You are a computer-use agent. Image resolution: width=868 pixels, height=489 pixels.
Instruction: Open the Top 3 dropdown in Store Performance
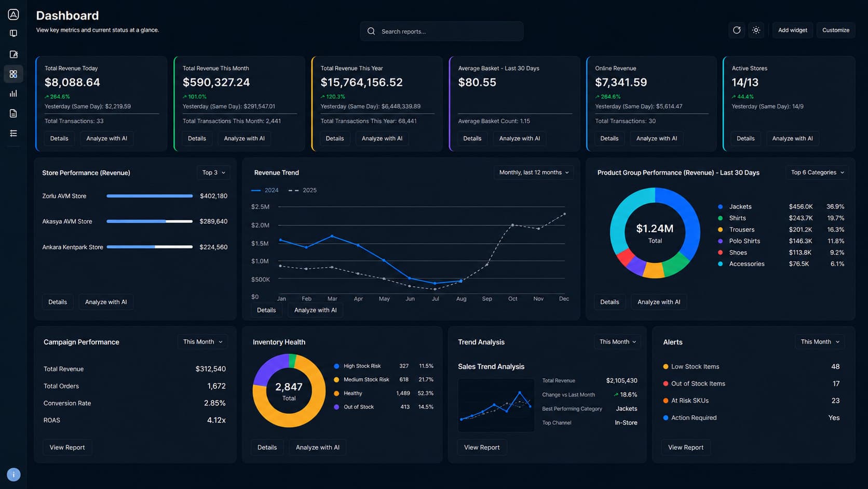tap(214, 173)
